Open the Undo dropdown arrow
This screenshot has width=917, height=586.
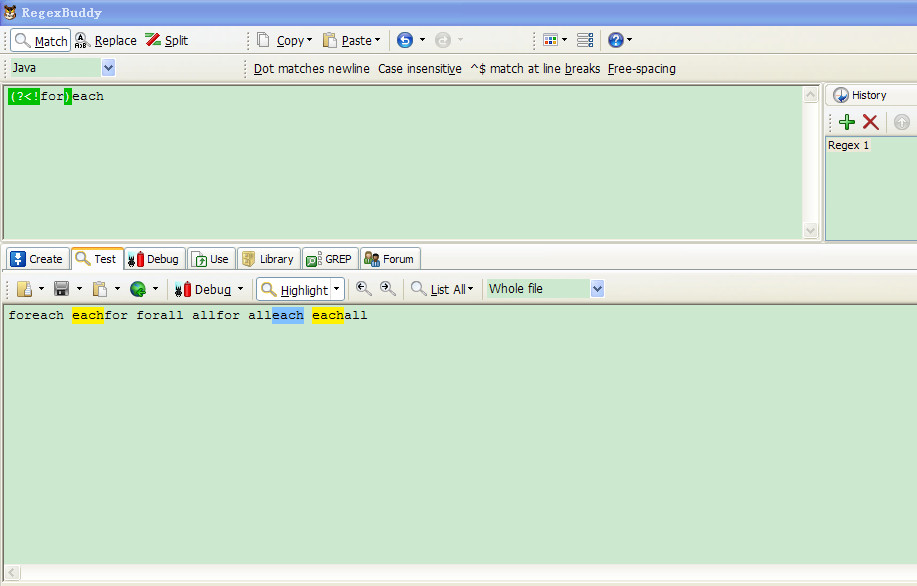point(422,40)
